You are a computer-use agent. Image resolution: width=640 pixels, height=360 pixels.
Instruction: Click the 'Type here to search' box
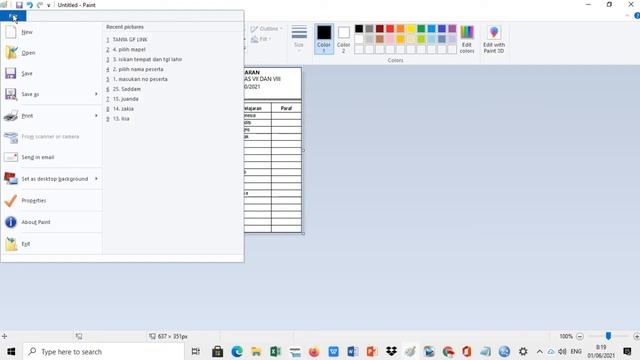104,351
